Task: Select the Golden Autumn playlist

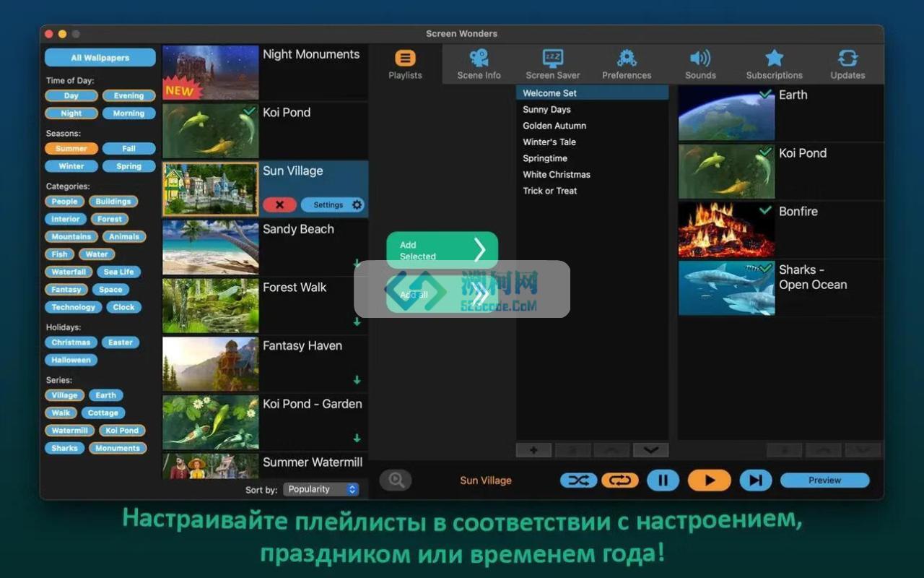Action: (592, 125)
